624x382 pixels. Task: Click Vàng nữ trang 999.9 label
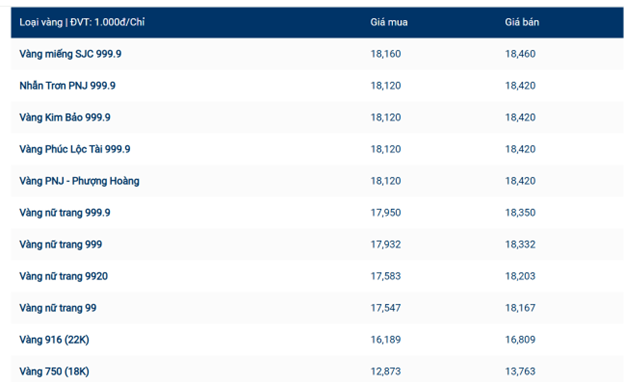[65, 213]
